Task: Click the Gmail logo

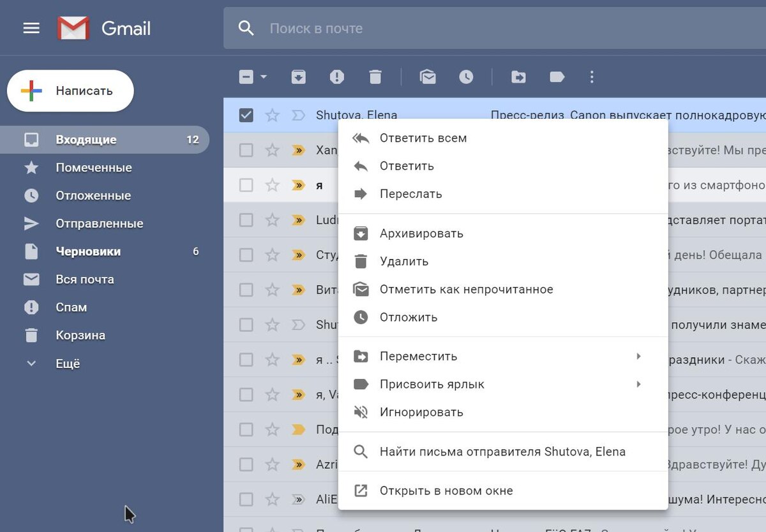Action: click(x=104, y=28)
